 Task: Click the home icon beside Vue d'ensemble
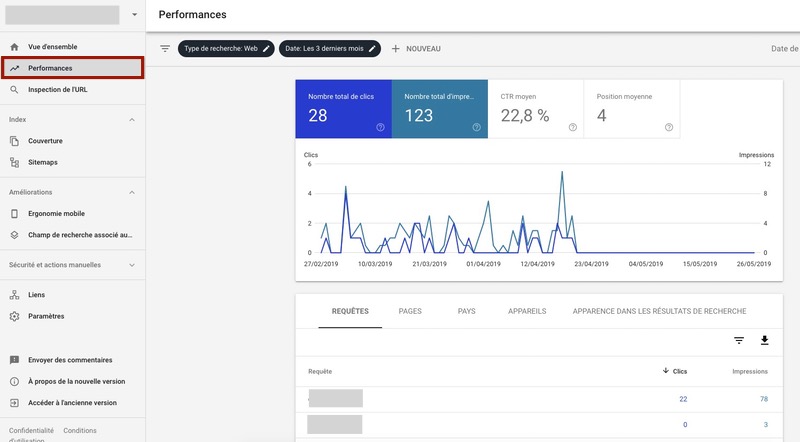pos(14,47)
